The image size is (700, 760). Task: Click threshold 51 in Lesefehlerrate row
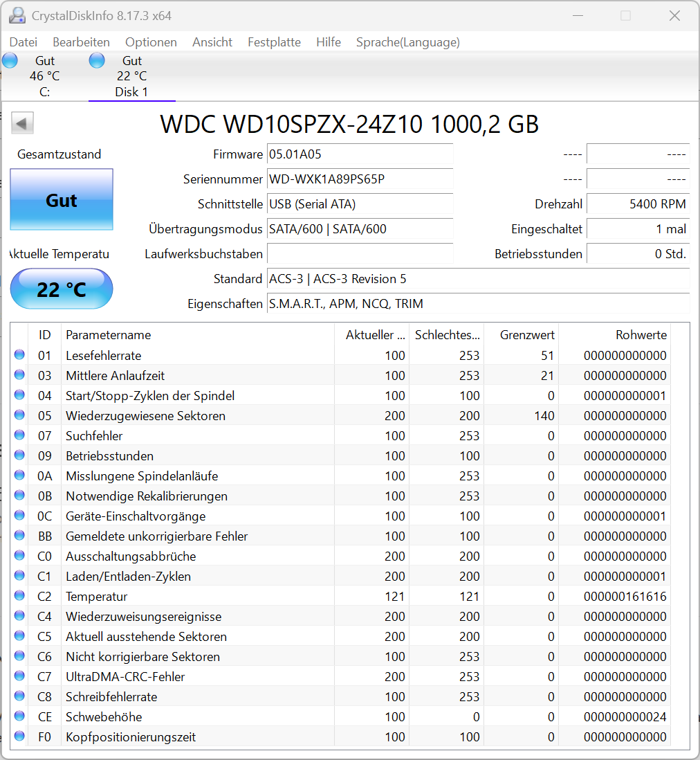[x=547, y=355]
